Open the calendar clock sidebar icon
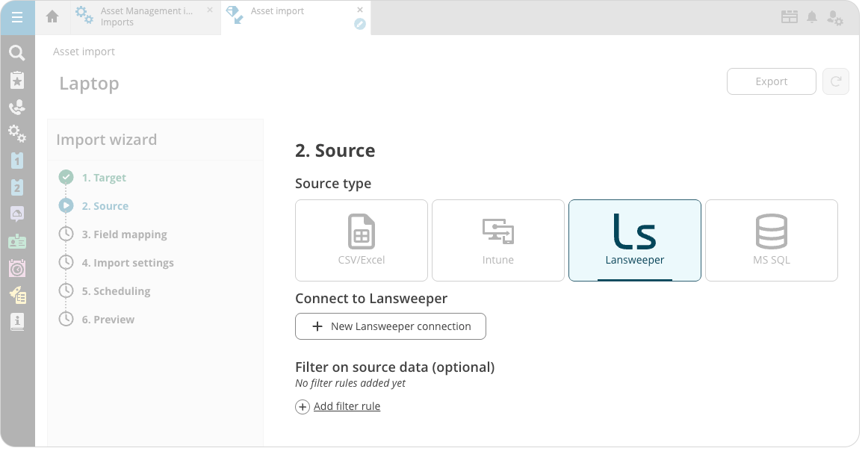The height and width of the screenshot is (454, 868). point(17,269)
